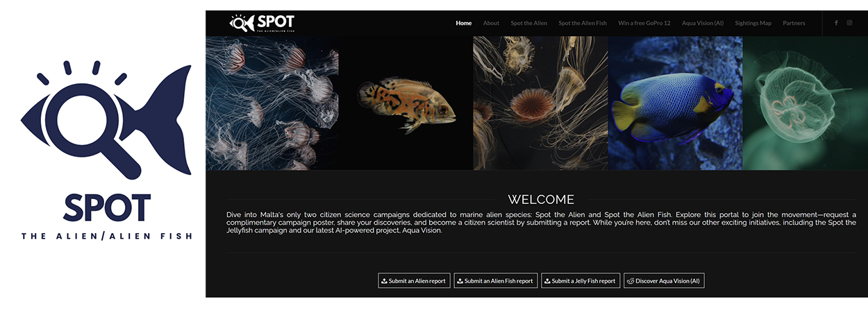The height and width of the screenshot is (310, 868).
Task: Select the orange spotted fish image
Action: pos(406,103)
